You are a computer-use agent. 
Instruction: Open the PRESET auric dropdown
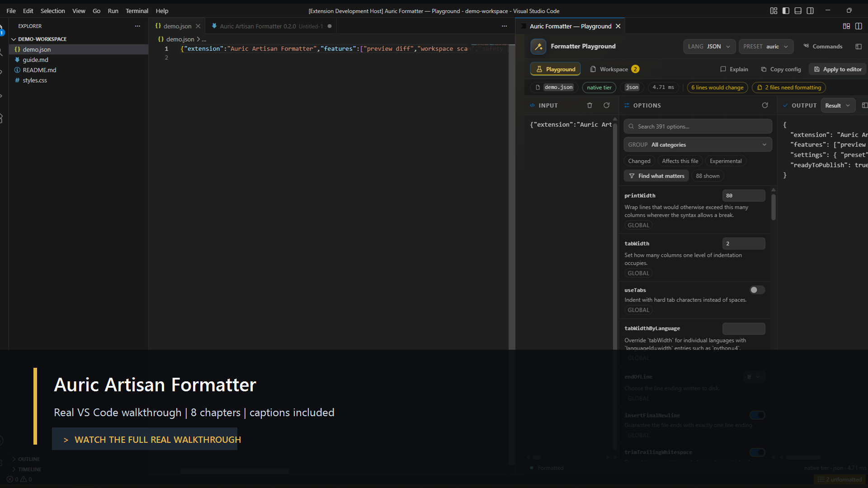766,47
